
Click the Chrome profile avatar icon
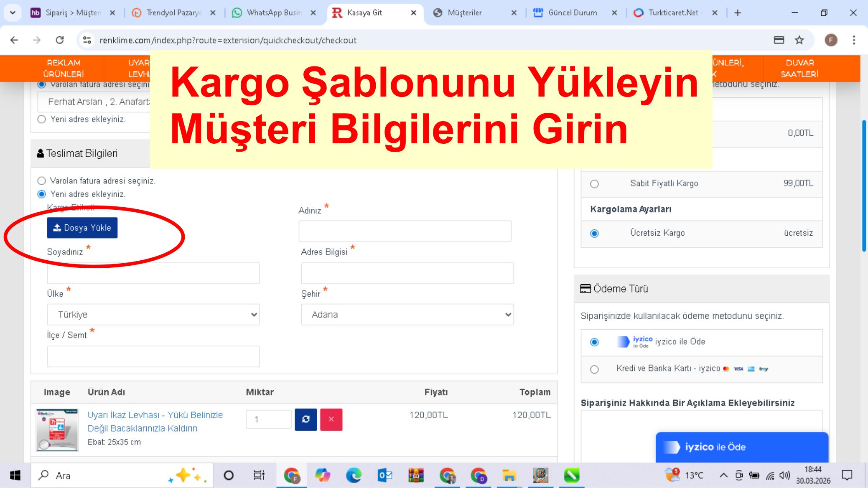(x=830, y=40)
